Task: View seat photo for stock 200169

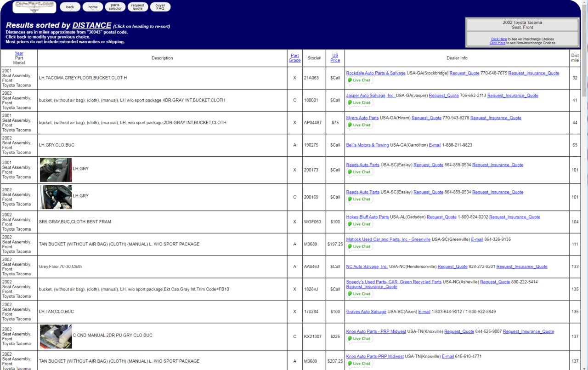Action: click(x=56, y=197)
